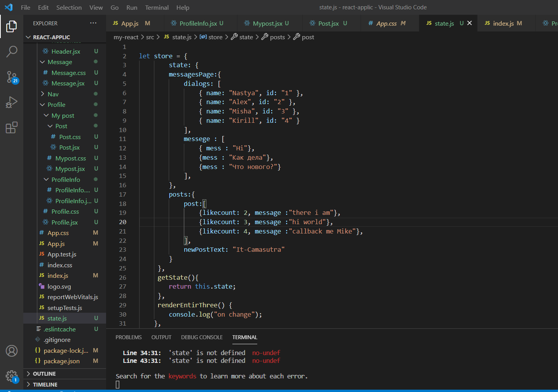
Task: Open the Run and Debug view
Action: pos(12,102)
